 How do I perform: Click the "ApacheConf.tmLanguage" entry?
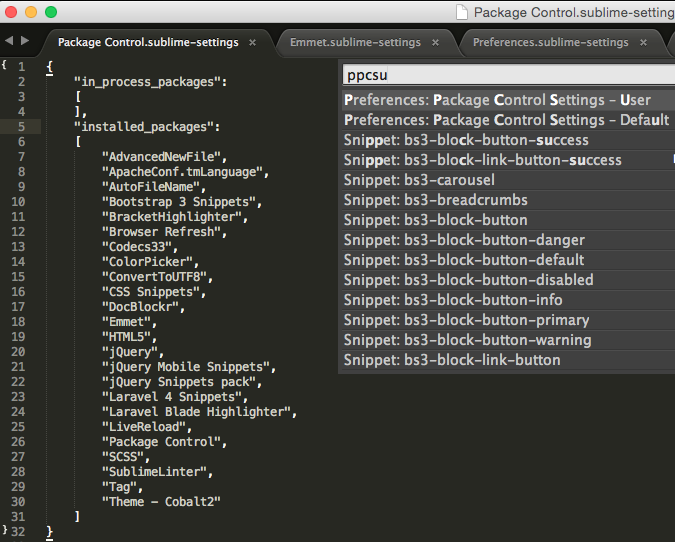click(186, 172)
